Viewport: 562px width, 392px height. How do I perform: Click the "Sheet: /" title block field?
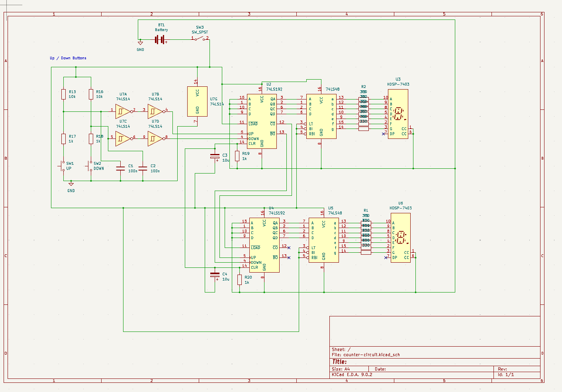tap(341, 349)
